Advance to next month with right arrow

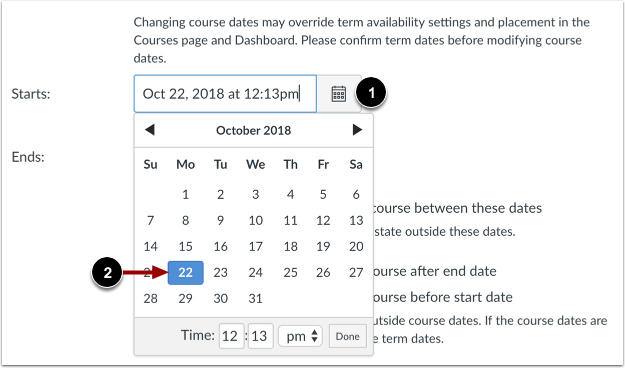(357, 130)
